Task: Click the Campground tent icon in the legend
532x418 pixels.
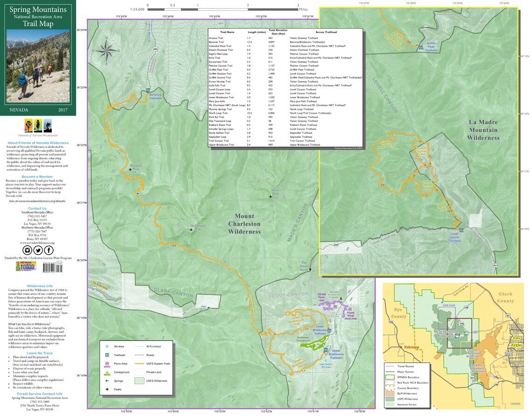Action: [x=107, y=372]
